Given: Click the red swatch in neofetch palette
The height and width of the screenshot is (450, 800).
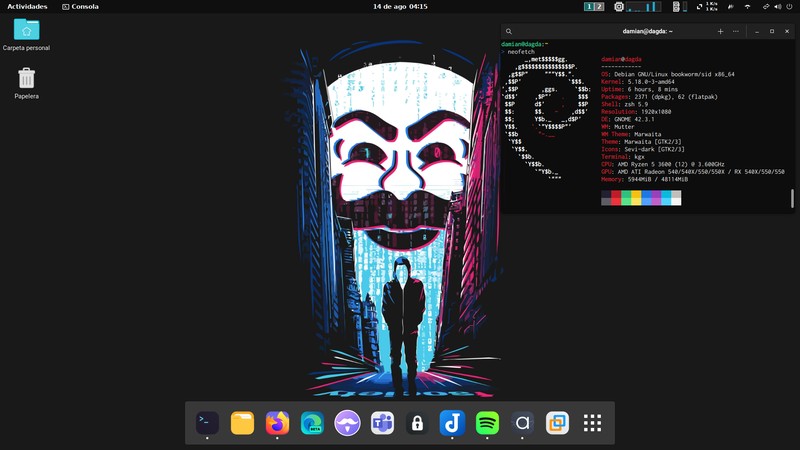Looking at the screenshot, I should coord(616,198).
